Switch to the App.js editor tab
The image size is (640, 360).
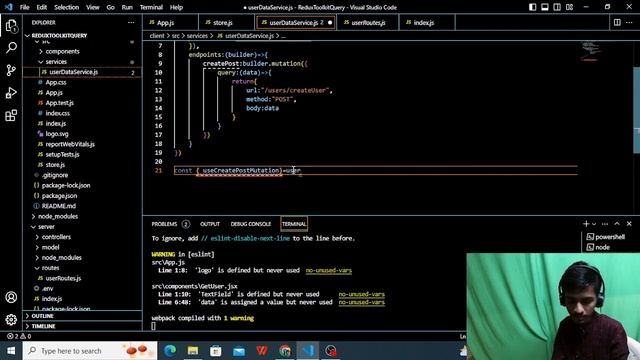click(171, 22)
